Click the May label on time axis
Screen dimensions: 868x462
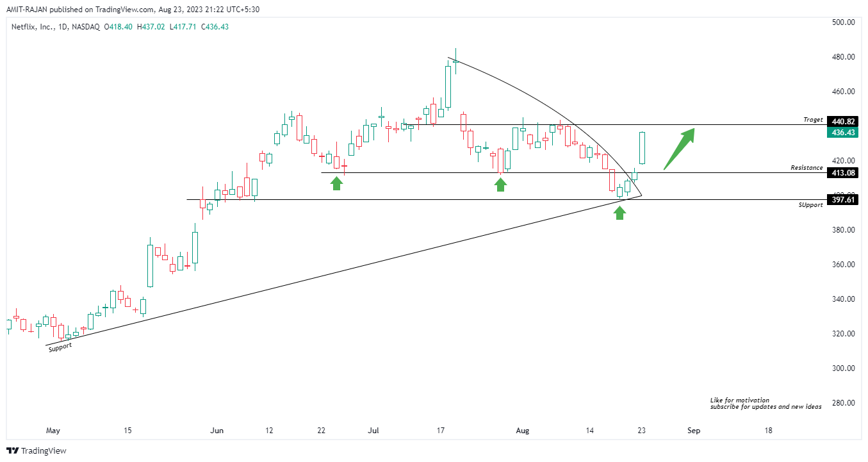coord(53,431)
